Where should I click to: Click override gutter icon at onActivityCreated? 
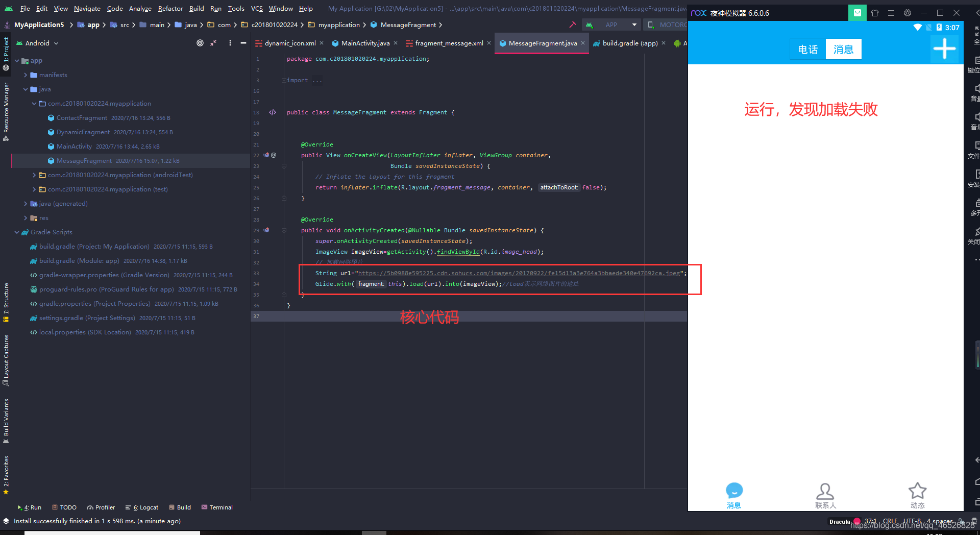coord(266,230)
